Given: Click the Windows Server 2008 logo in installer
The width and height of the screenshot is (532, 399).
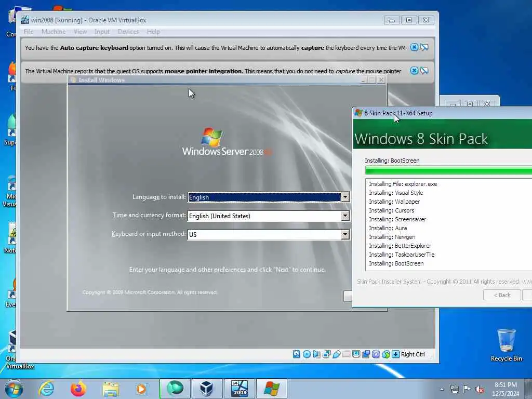Looking at the screenshot, I should coord(227,142).
